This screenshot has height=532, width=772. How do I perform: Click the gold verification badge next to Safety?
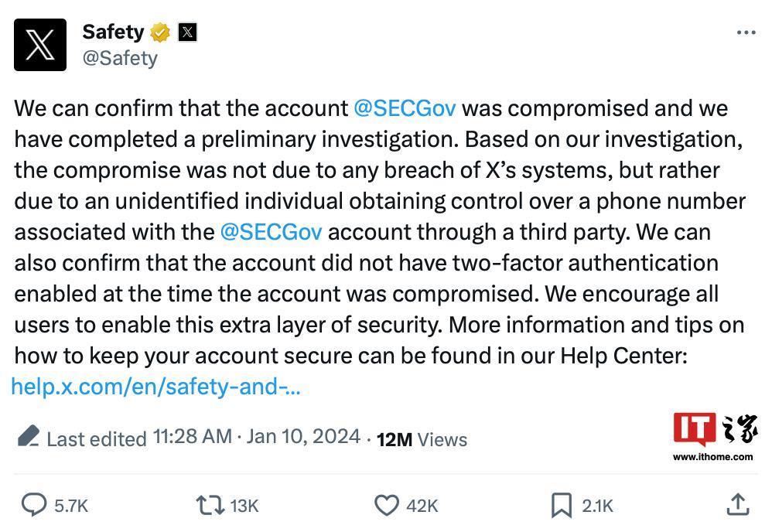click(x=159, y=32)
